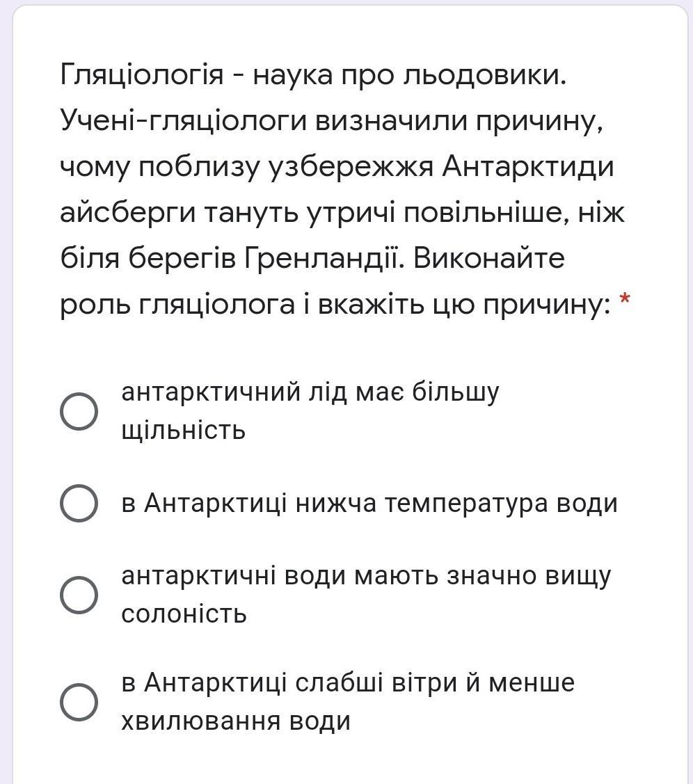Click the word "Антарктиди" in the question
This screenshot has height=784, width=693.
(527, 168)
